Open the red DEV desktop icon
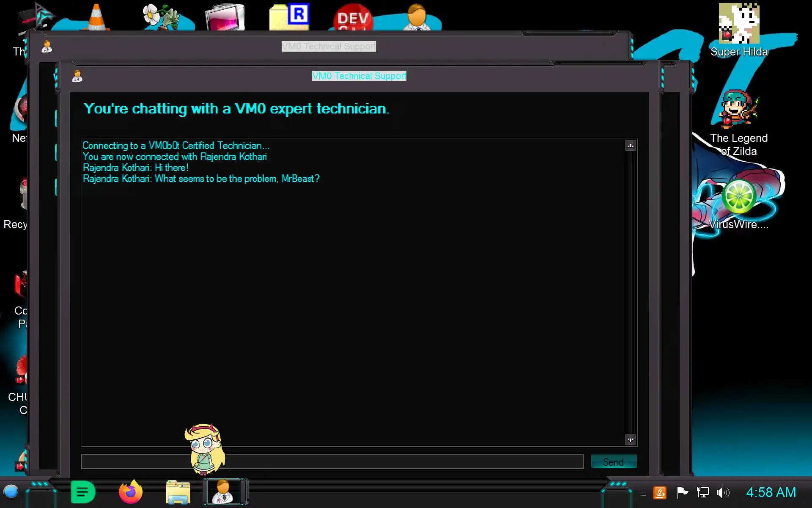Viewport: 812px width, 508px height. pyautogui.click(x=353, y=18)
